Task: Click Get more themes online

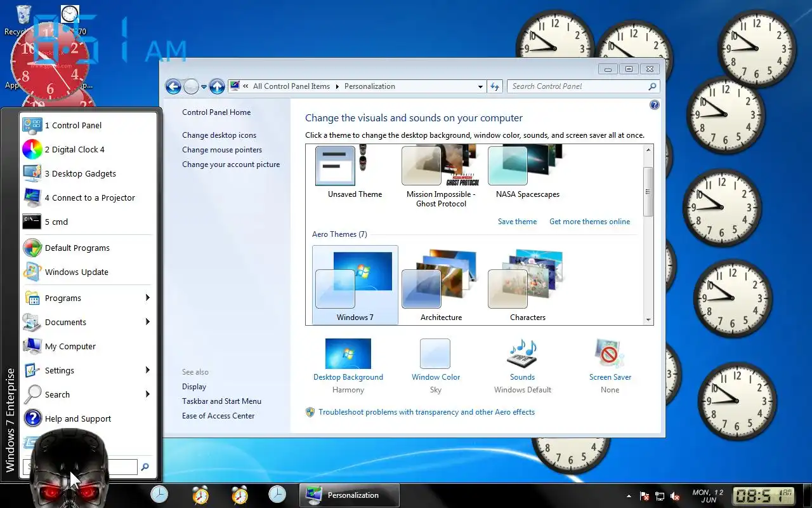Action: [590, 222]
